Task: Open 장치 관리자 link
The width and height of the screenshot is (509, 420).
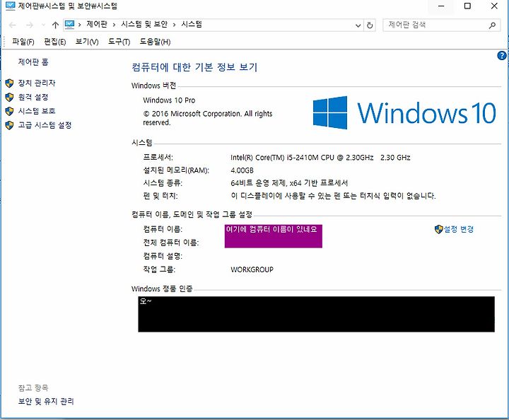Action: click(x=37, y=83)
